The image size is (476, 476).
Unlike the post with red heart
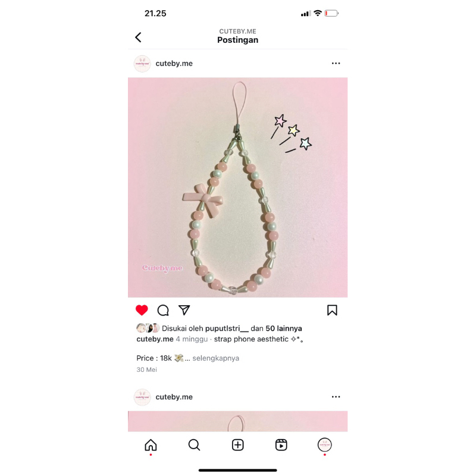(142, 310)
